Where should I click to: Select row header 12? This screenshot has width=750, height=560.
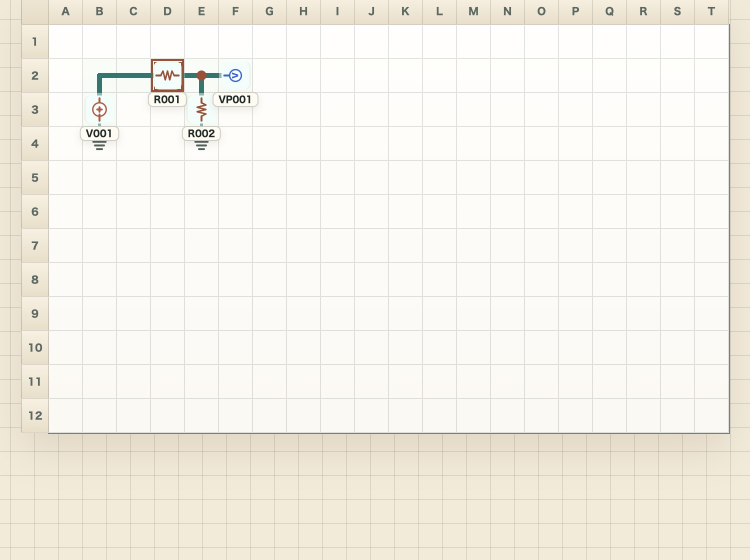point(35,415)
